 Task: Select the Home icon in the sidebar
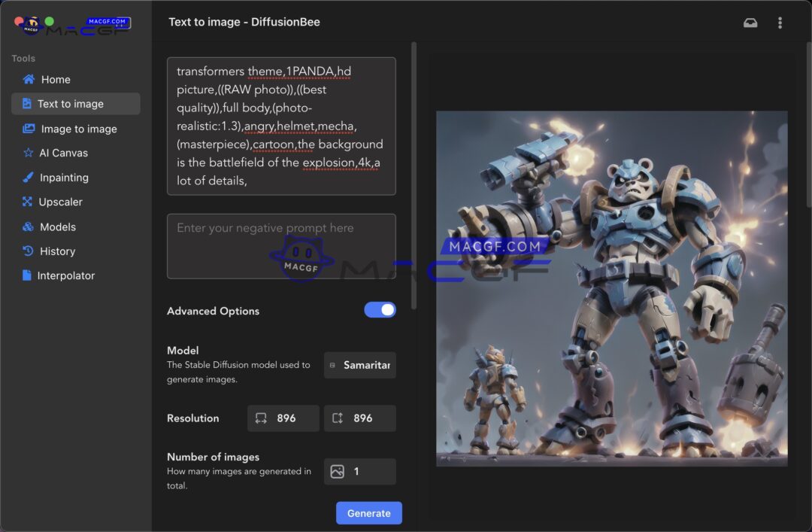(29, 79)
